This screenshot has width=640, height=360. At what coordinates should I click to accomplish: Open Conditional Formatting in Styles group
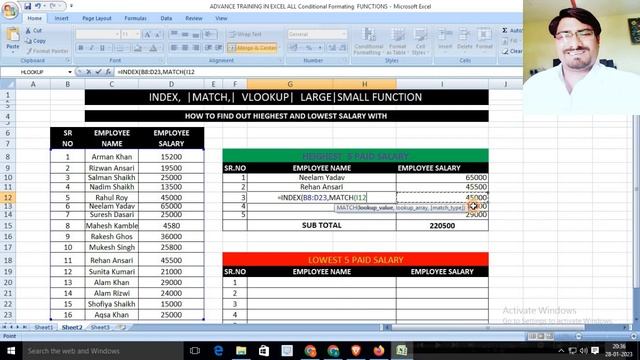click(368, 41)
